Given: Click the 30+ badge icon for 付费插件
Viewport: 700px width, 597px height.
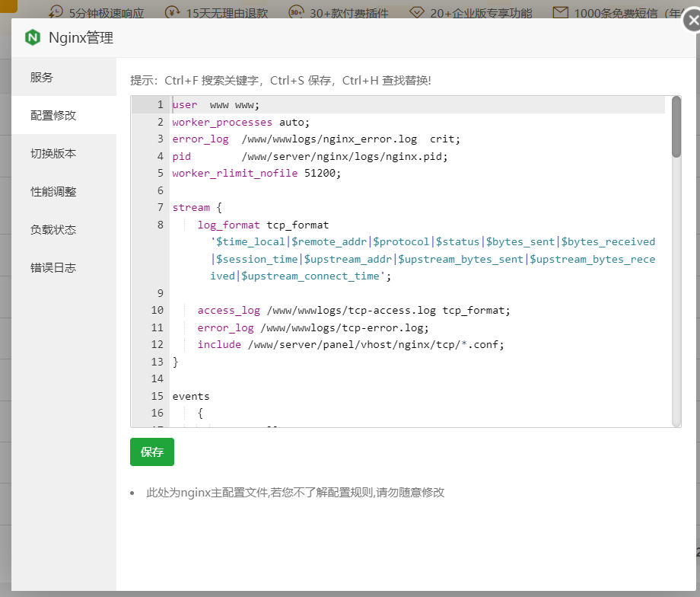Looking at the screenshot, I should click(x=296, y=12).
